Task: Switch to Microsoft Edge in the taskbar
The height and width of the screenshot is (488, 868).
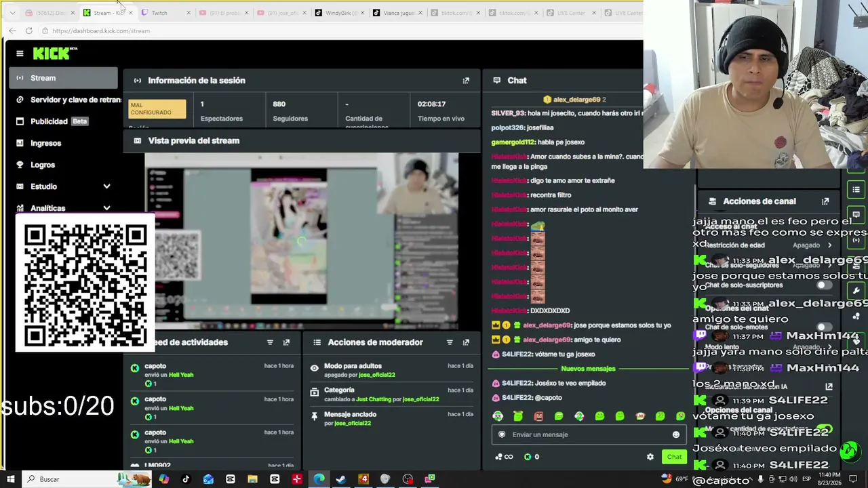Action: [319, 479]
